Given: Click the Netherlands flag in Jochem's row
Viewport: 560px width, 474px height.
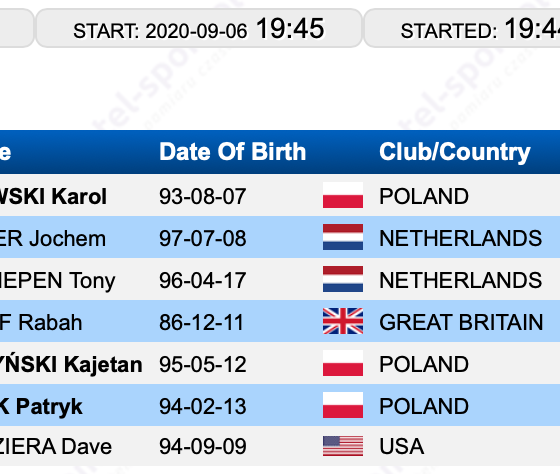Looking at the screenshot, I should tap(343, 237).
